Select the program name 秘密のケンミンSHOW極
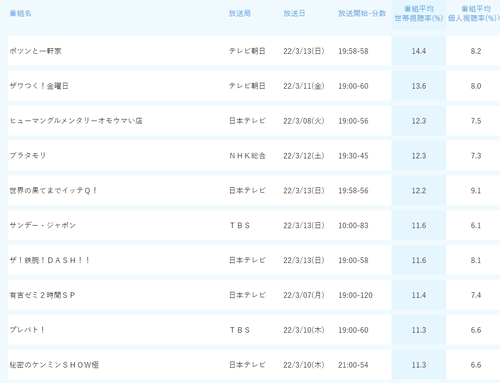This screenshot has height=383, width=500. pyautogui.click(x=54, y=365)
